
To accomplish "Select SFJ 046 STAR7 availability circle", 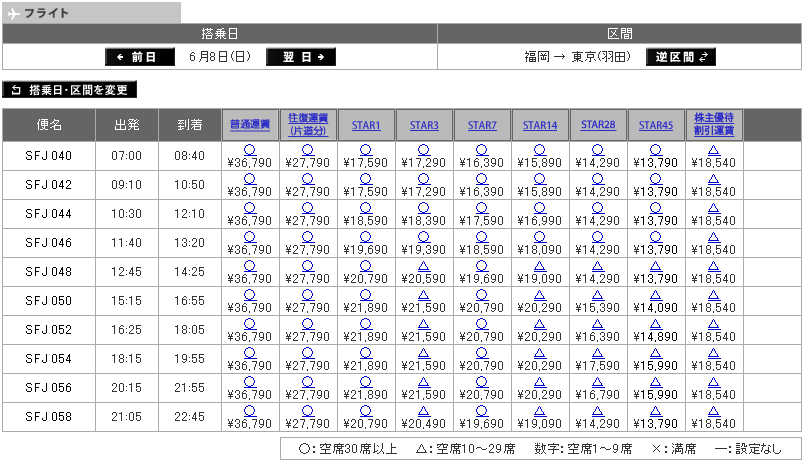I will [x=482, y=236].
